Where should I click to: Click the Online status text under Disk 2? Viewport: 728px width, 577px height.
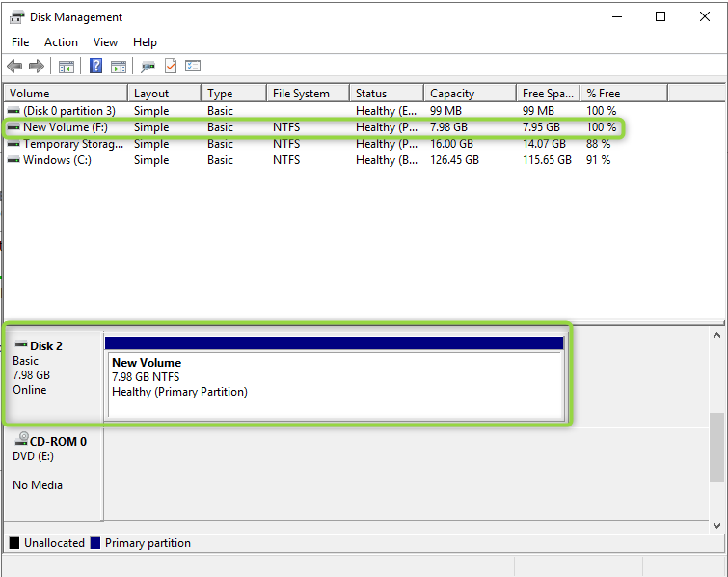tap(30, 390)
